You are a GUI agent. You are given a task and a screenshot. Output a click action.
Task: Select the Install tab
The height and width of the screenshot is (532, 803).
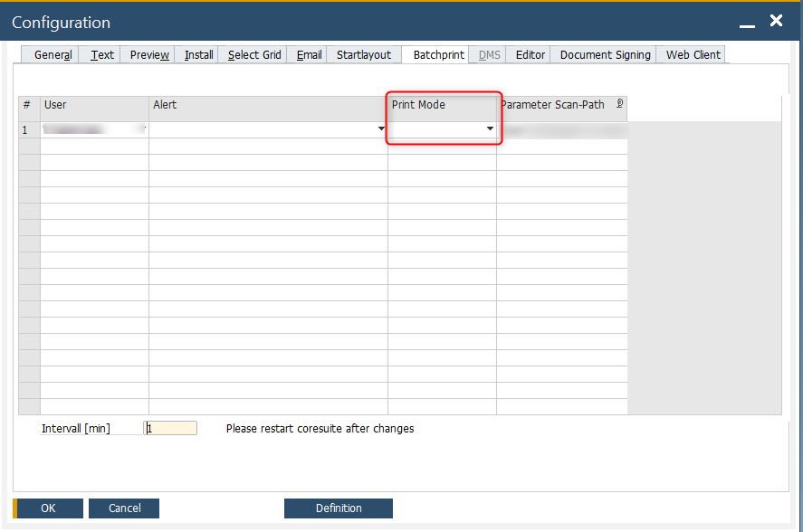point(198,55)
